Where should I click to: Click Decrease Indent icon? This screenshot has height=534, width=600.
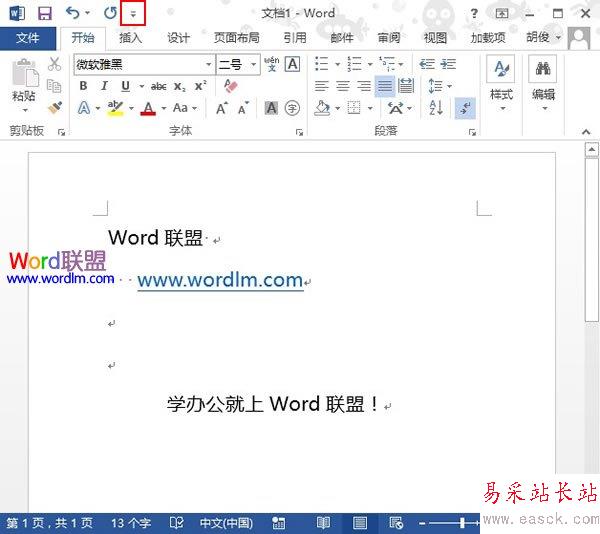(x=427, y=64)
